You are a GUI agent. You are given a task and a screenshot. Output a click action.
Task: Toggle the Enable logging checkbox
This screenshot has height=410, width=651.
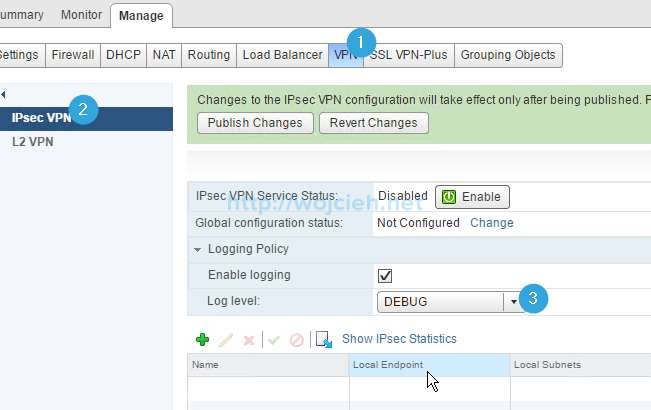click(385, 275)
